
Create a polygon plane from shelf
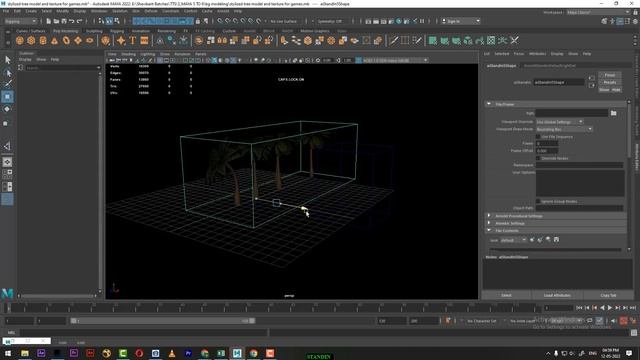click(78, 40)
